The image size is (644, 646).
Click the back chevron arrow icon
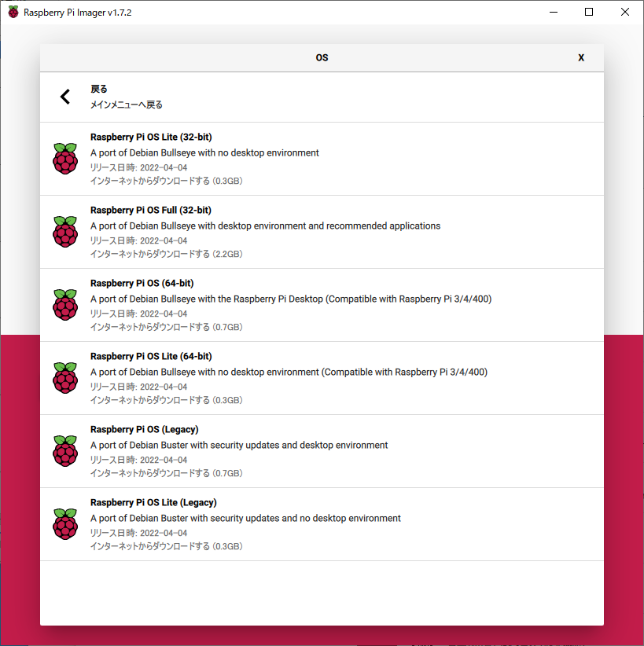click(x=65, y=97)
